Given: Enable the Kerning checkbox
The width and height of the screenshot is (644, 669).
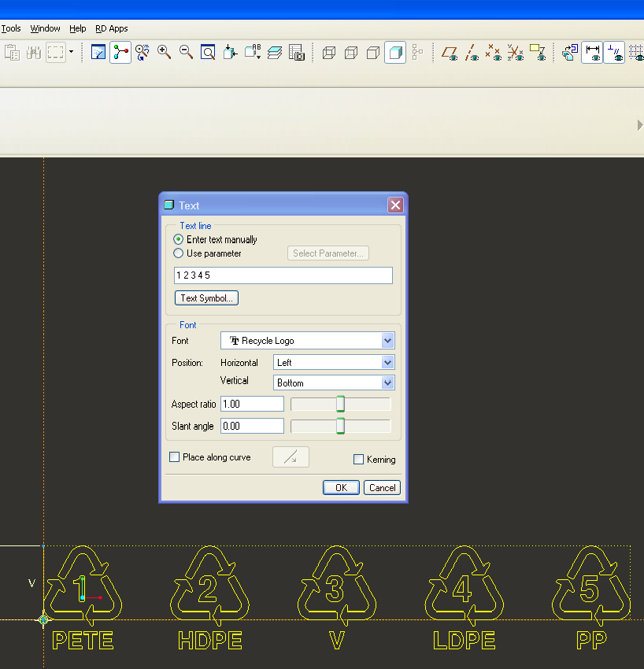Looking at the screenshot, I should [x=358, y=459].
